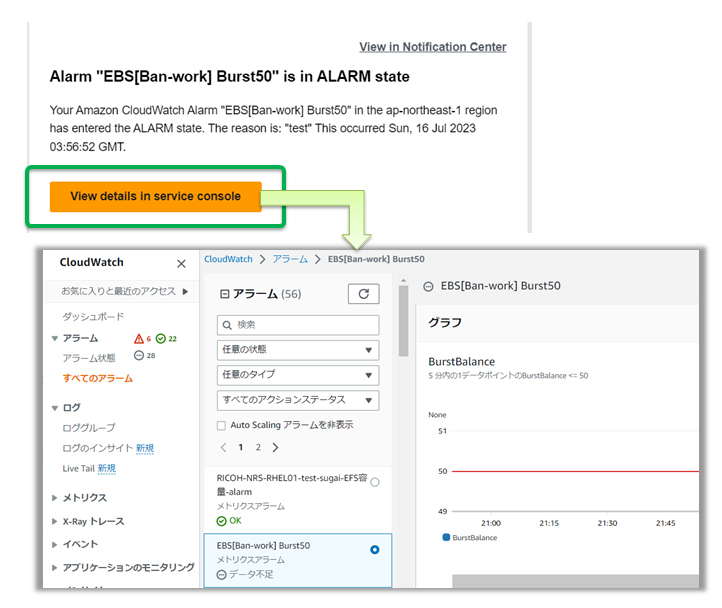Open ロググループ in sidebar

89,428
